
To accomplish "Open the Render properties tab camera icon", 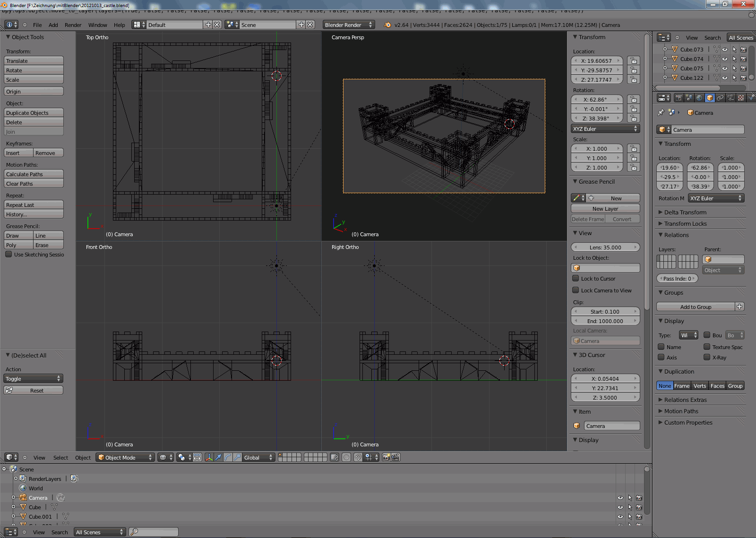I will tap(679, 98).
